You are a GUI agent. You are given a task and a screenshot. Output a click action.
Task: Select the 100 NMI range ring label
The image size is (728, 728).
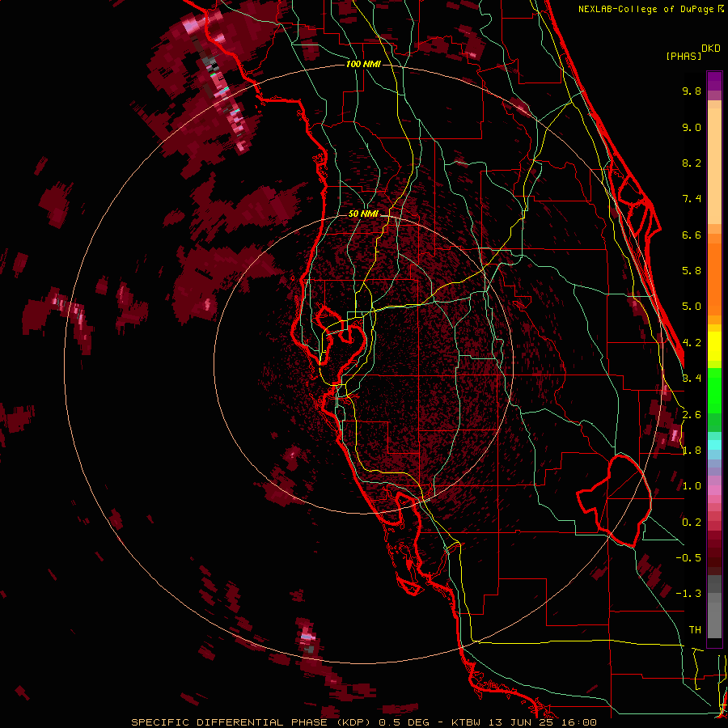(x=363, y=64)
